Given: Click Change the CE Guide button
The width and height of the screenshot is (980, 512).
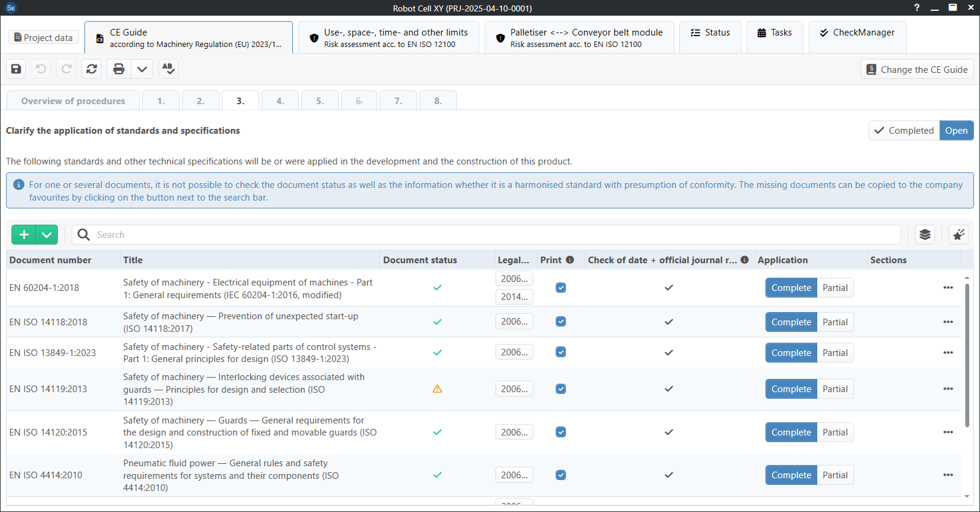Looking at the screenshot, I should pos(917,70).
